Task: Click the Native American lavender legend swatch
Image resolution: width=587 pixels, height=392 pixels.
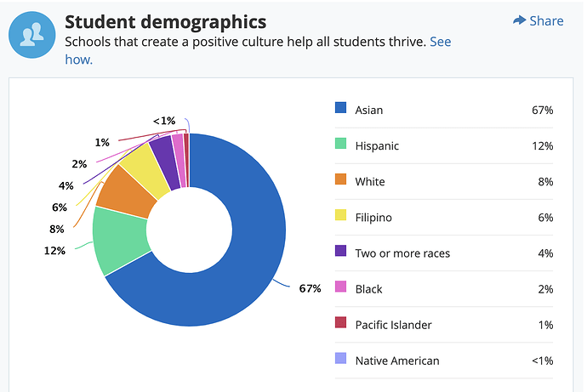Action: click(x=341, y=360)
